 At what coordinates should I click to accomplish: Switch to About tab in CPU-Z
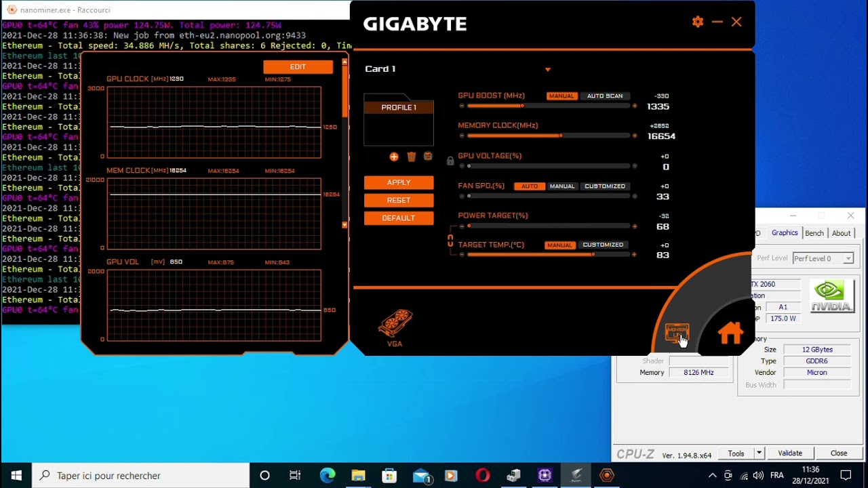pos(842,233)
